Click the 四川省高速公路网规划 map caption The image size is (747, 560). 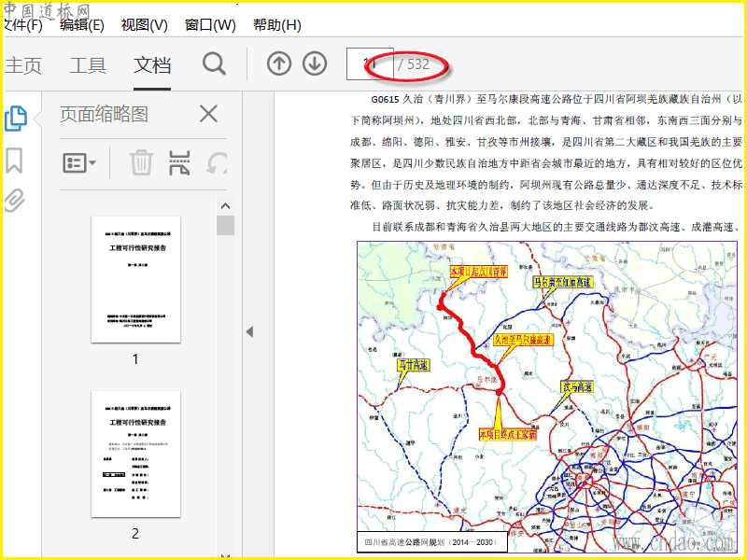[431, 542]
